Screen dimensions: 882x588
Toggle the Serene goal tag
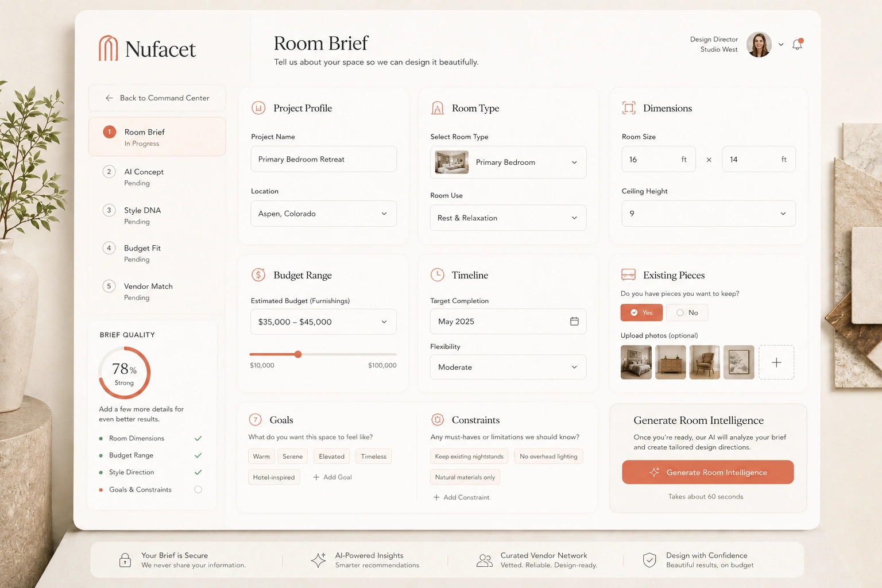tap(292, 457)
